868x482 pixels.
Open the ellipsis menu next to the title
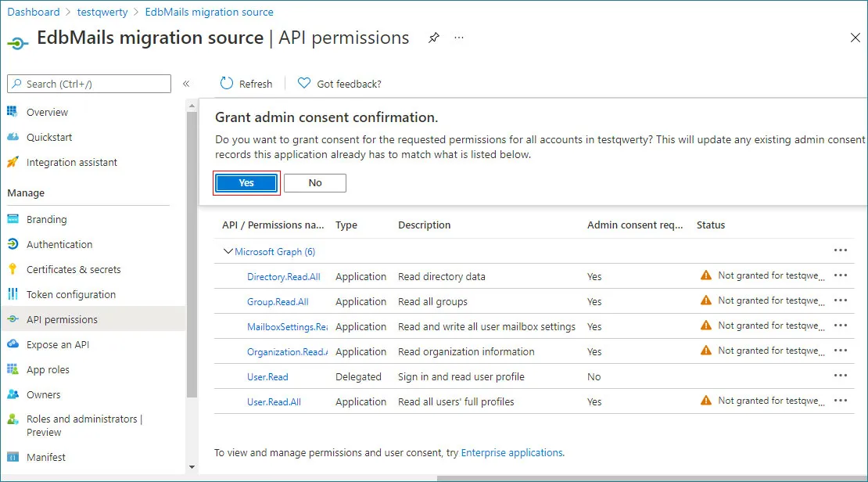(x=459, y=38)
